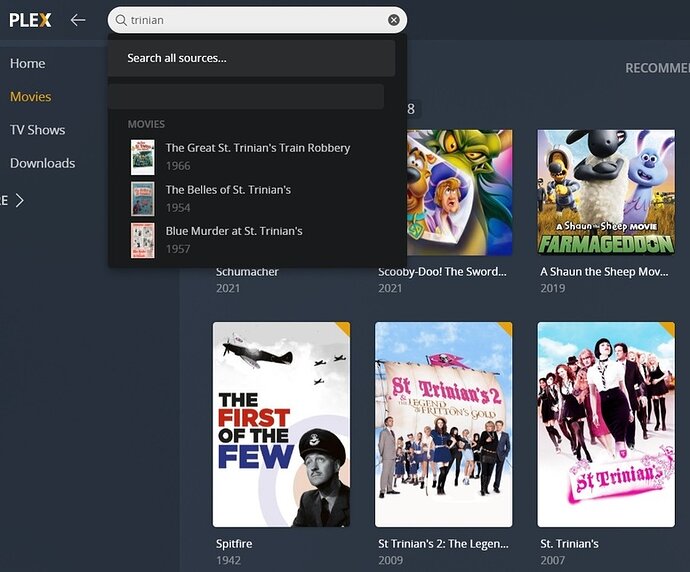Screen dimensions: 690x572
Task: Click the year 1966 in search results
Action: click(x=178, y=166)
